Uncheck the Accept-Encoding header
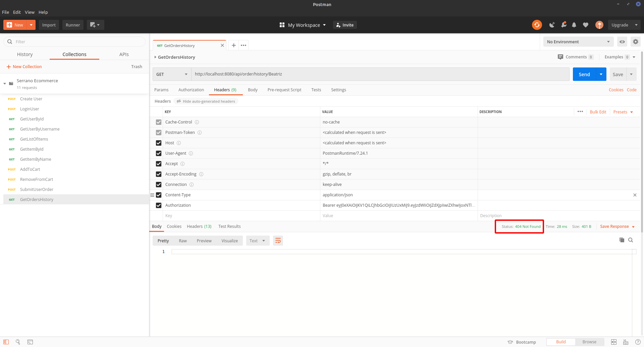The image size is (644, 347). click(x=159, y=174)
